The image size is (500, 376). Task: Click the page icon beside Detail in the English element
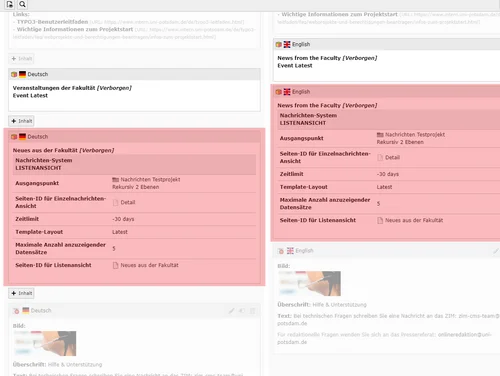pos(380,157)
